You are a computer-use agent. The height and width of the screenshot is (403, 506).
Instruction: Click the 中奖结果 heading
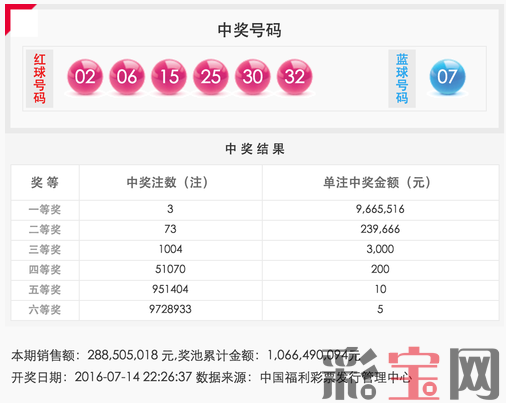coord(255,149)
